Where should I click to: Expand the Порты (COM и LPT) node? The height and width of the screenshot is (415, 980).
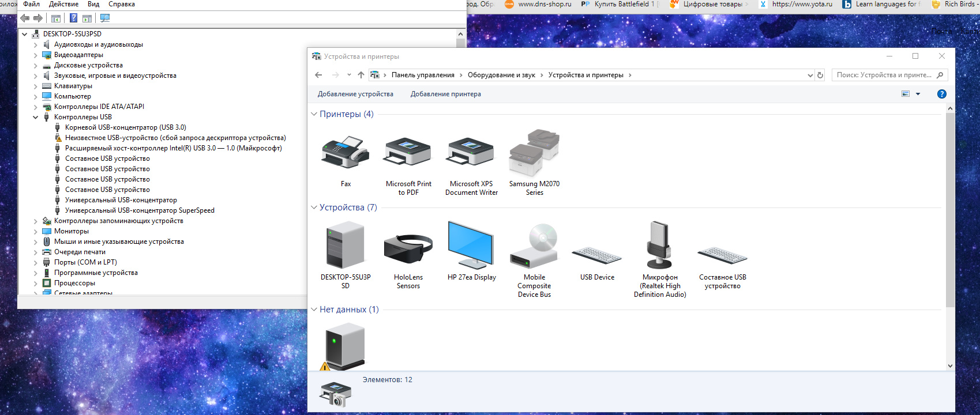click(x=35, y=262)
